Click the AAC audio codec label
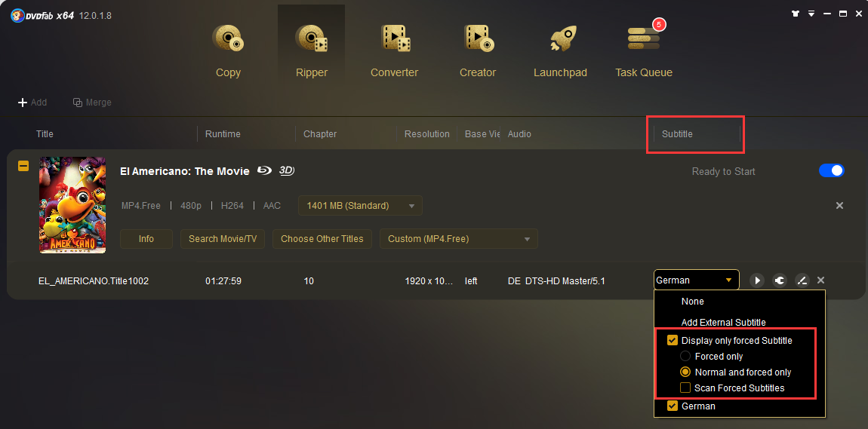Image resolution: width=868 pixels, height=429 pixels. [272, 206]
